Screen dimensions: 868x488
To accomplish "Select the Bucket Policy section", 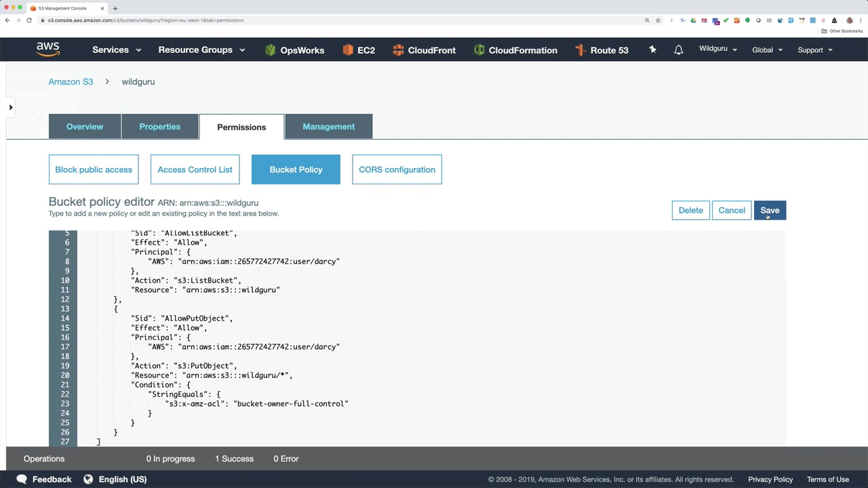I will [x=296, y=169].
